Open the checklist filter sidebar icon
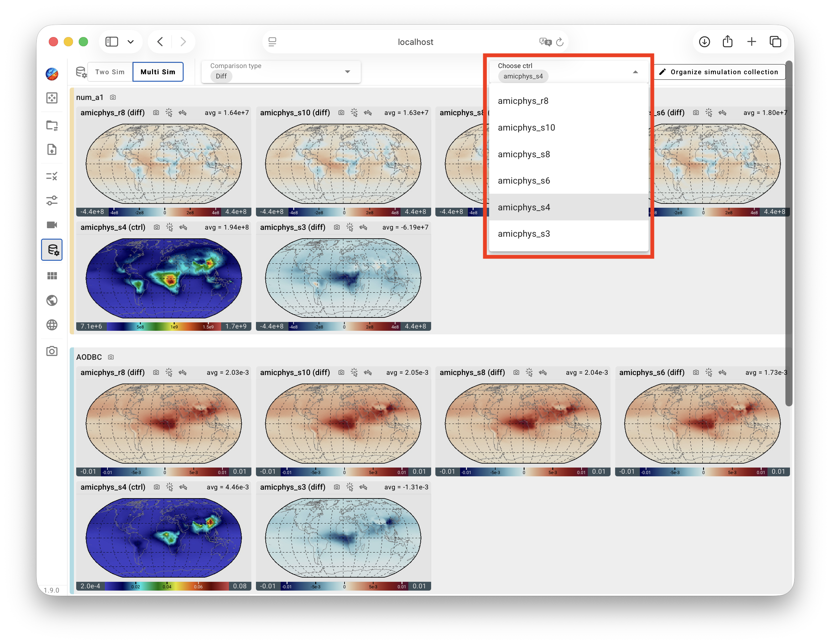The height and width of the screenshot is (644, 831). 52,176
